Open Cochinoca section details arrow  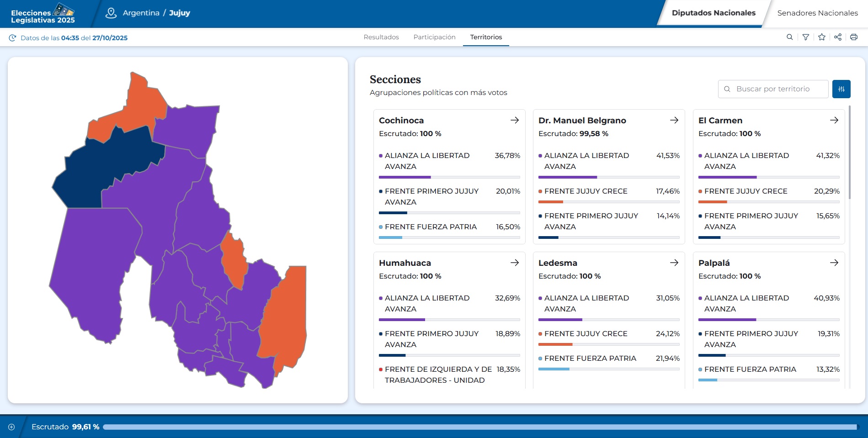(x=515, y=120)
